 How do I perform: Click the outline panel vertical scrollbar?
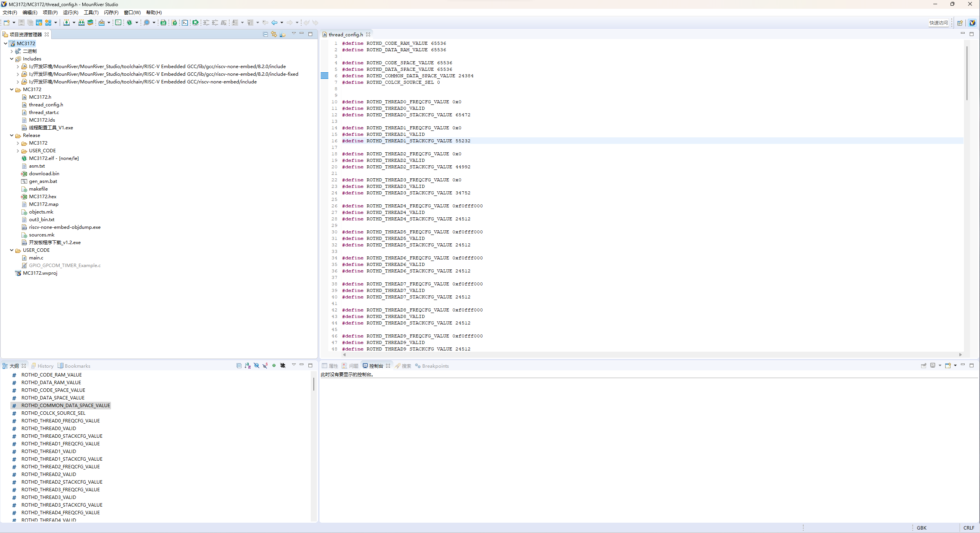point(314,384)
